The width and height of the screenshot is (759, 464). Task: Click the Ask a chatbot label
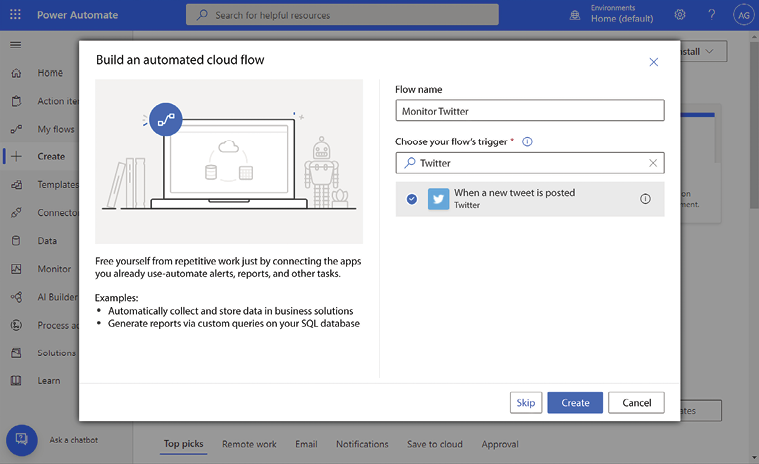pyautogui.click(x=74, y=440)
